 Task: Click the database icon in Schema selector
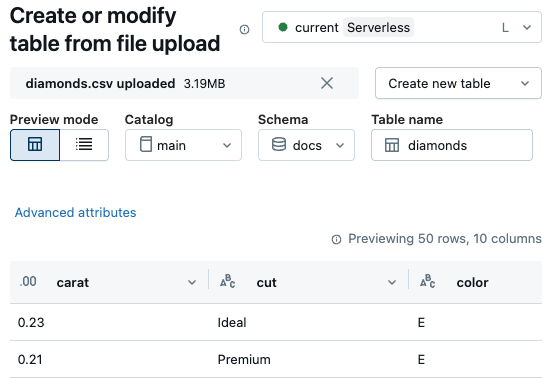279,144
